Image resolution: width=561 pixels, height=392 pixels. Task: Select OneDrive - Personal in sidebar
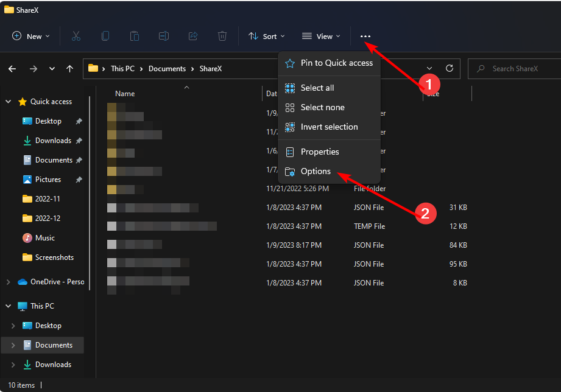(57, 282)
